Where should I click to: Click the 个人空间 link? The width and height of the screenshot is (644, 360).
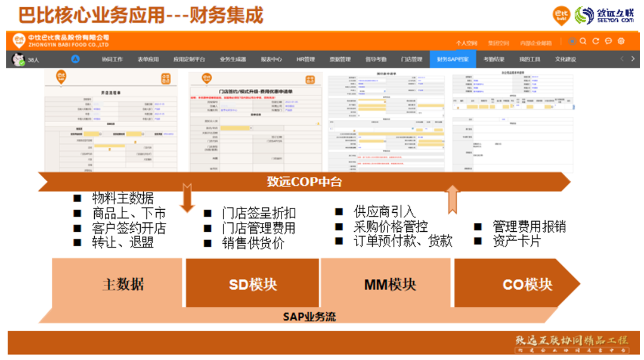click(x=466, y=43)
